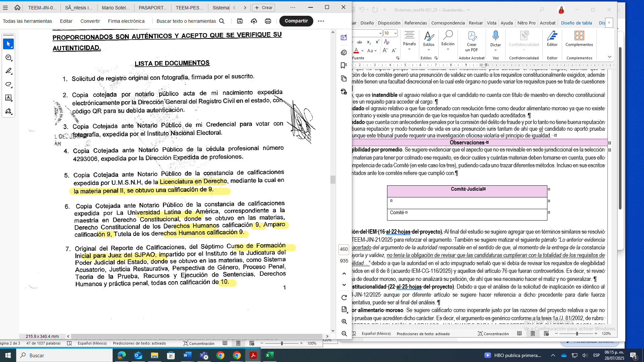Open the font color dropdown arrow
The width and height of the screenshot is (644, 362).
[x=362, y=51]
